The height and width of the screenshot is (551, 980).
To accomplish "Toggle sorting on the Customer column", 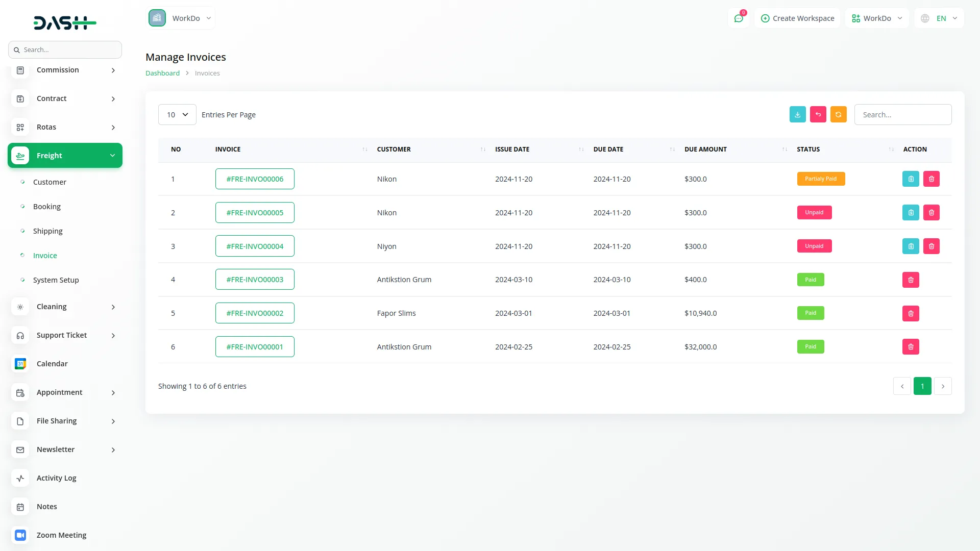I will (483, 149).
